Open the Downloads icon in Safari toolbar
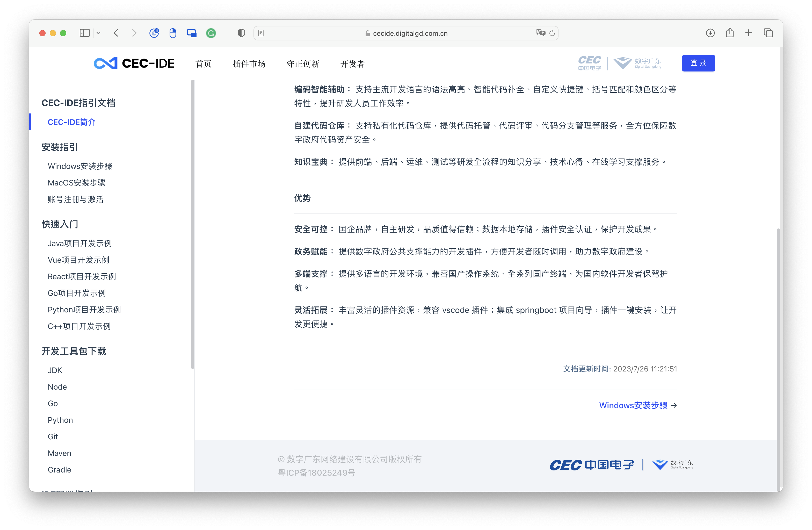 710,33
